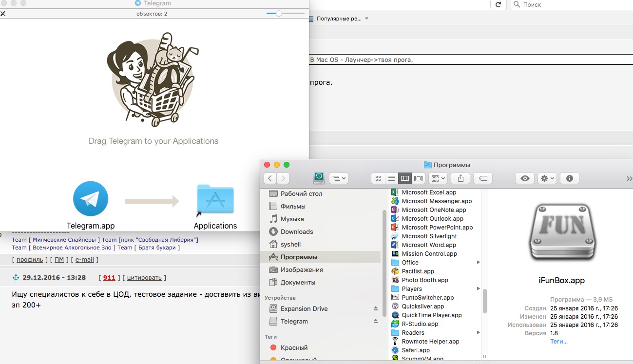
Task: Click the Edit Tags button in Finder
Action: click(x=483, y=178)
